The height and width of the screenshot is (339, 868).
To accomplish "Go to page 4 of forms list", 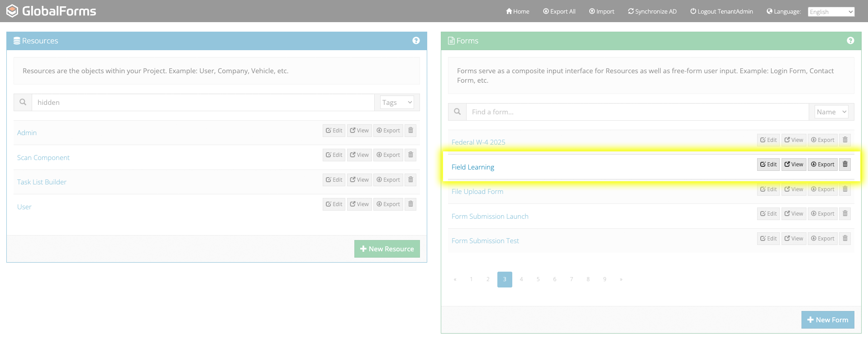I will click(521, 279).
